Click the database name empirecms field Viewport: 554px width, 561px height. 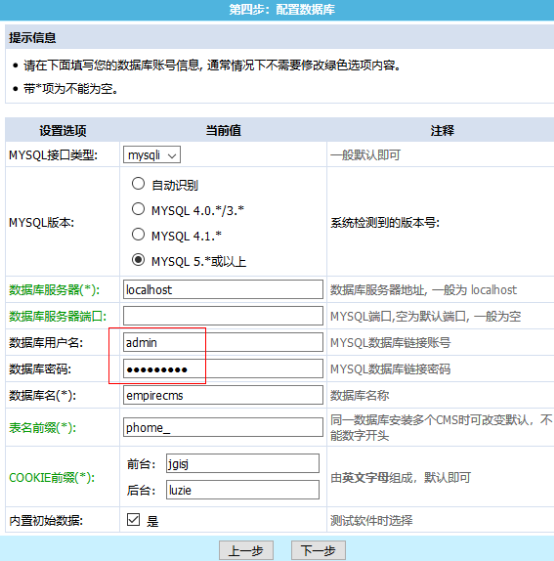click(223, 395)
